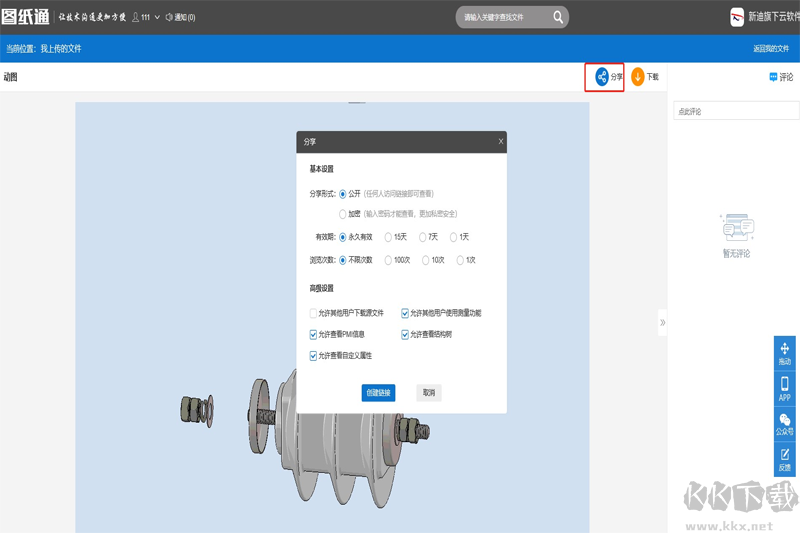Click the 通知 notification speaker icon
The width and height of the screenshot is (800, 533).
[168, 17]
